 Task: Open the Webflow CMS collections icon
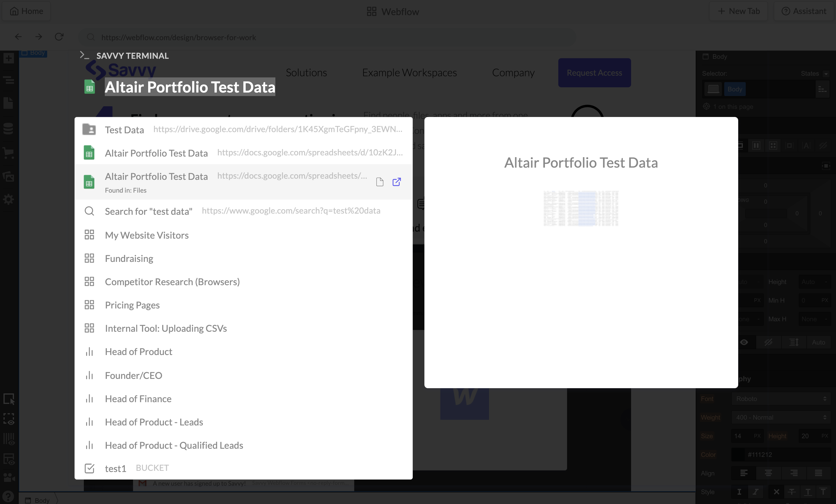tap(8, 128)
